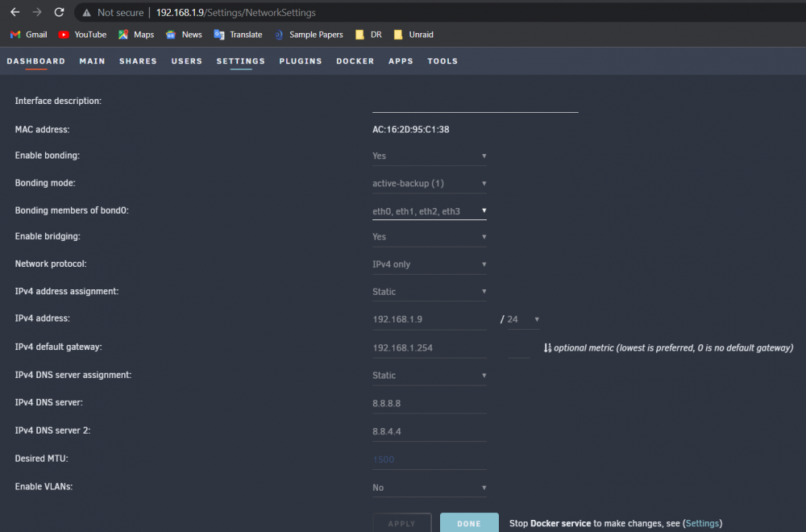Viewport: 806px width, 532px height.
Task: Open the YouTube bookmark
Action: pyautogui.click(x=82, y=35)
